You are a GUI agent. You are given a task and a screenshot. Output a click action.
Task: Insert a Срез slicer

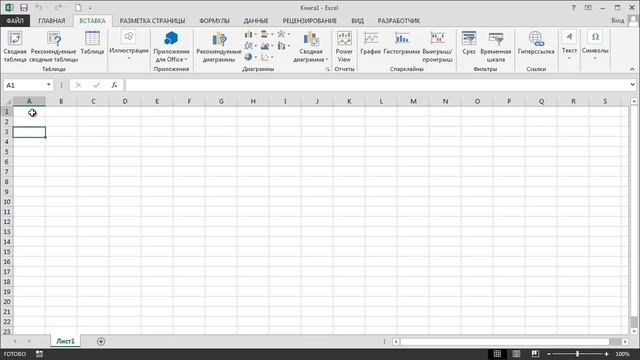pyautogui.click(x=469, y=43)
